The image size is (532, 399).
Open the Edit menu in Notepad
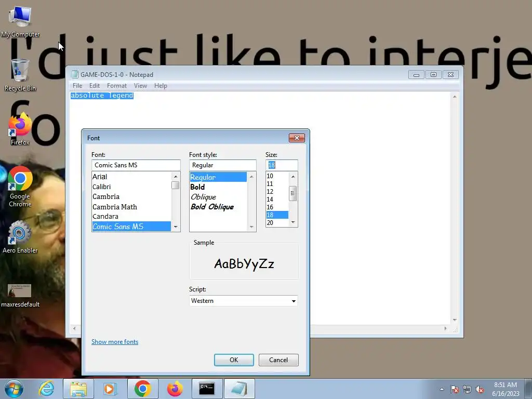95,86
